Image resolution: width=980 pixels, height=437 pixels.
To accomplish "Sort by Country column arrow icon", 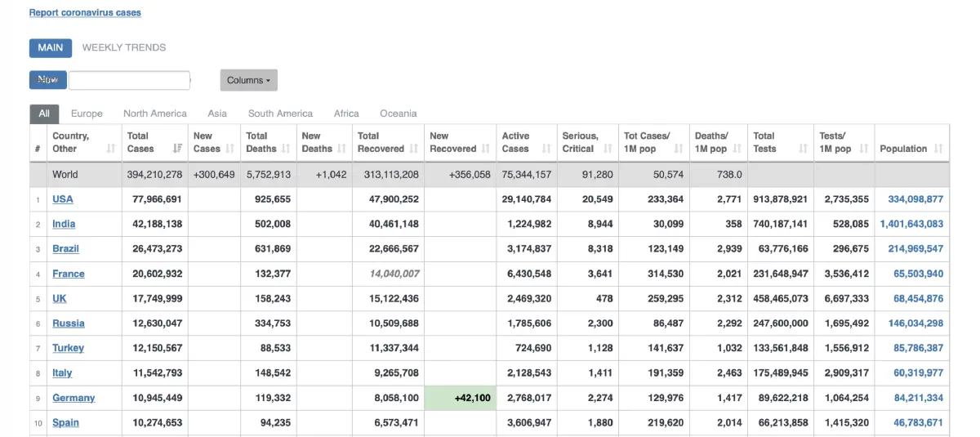I will tap(111, 149).
